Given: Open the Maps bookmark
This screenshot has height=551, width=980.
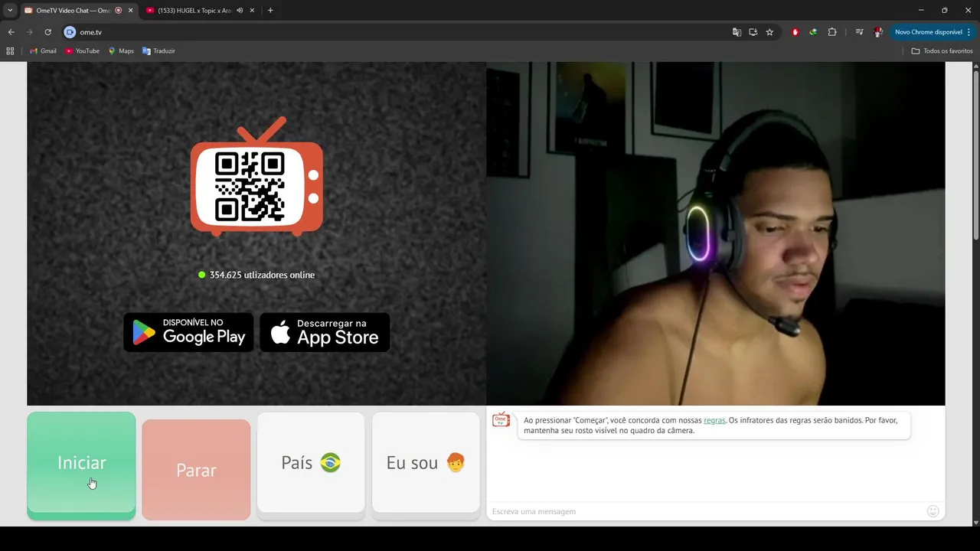Looking at the screenshot, I should [x=121, y=51].
